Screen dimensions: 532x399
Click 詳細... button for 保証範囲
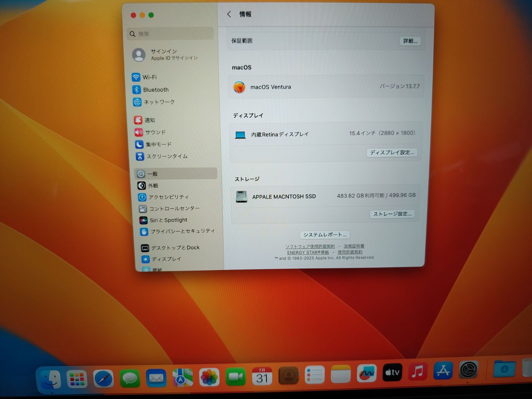click(410, 41)
